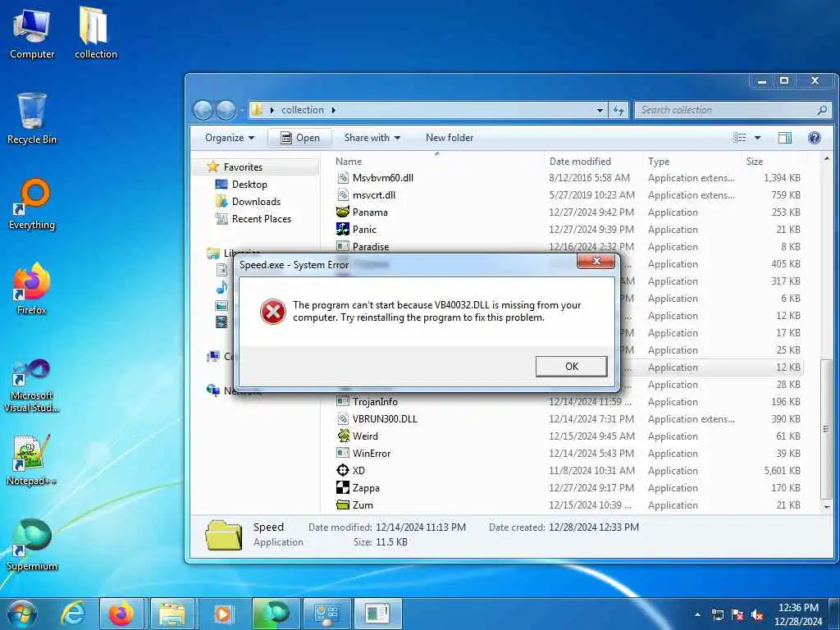Open the Organize menu
840x630 pixels.
[x=230, y=138]
